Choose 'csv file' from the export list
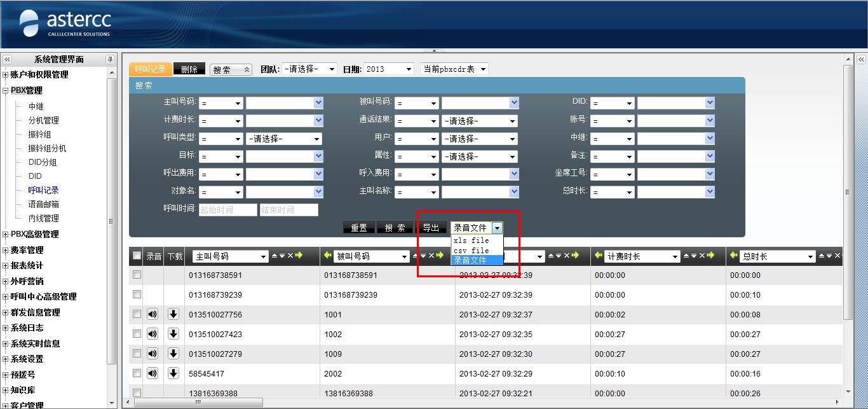Screen dimensions: 868x409 [x=471, y=251]
